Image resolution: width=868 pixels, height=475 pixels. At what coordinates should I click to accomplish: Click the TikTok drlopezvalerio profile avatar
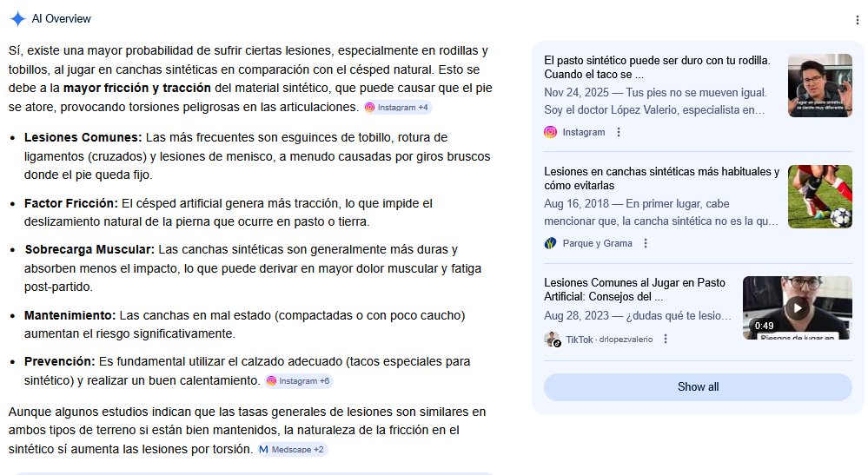[x=552, y=339]
